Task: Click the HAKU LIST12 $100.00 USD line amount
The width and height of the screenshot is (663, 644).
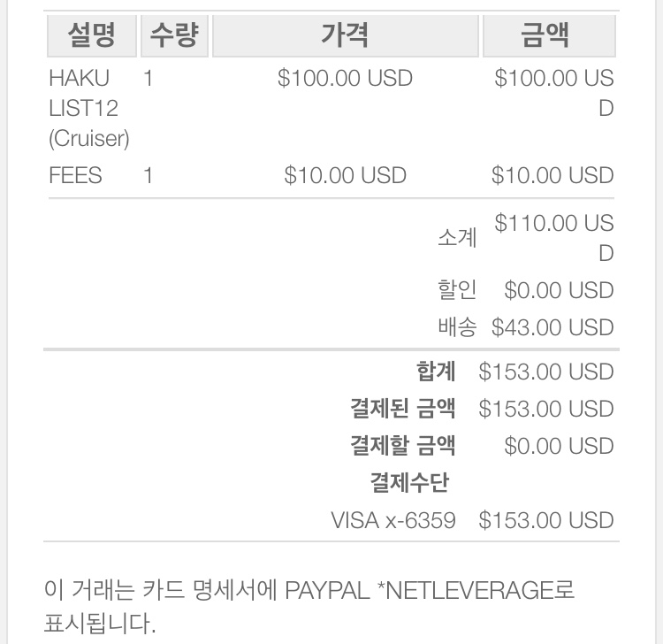Action: coord(554,93)
